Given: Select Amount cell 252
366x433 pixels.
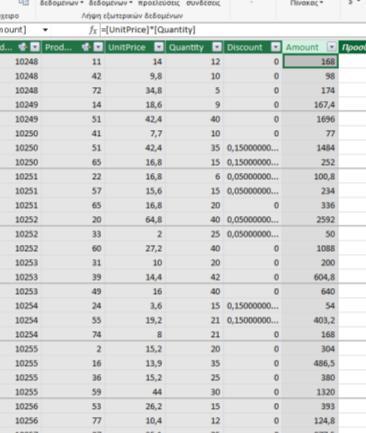Looking at the screenshot, I should coord(310,162).
